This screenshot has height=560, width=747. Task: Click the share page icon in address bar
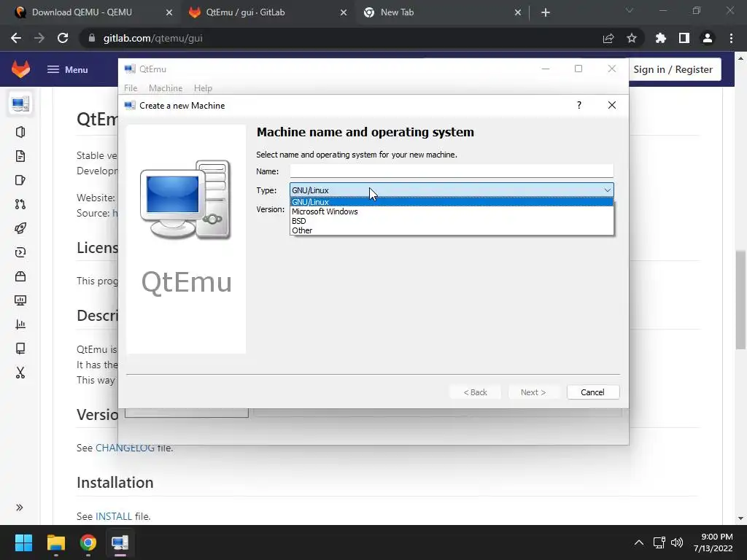coord(608,38)
